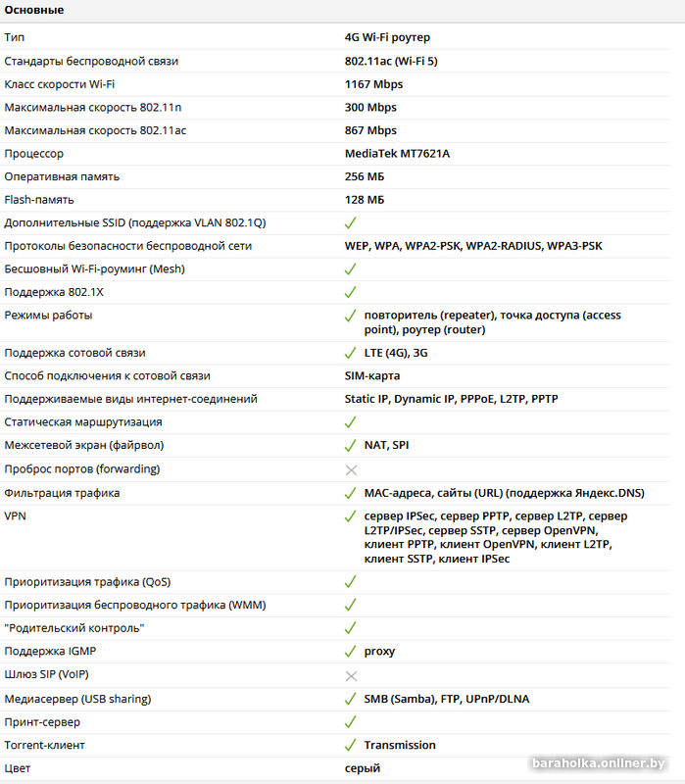Click the checkmark in the VPN row
685x784 pixels.
pyautogui.click(x=351, y=516)
